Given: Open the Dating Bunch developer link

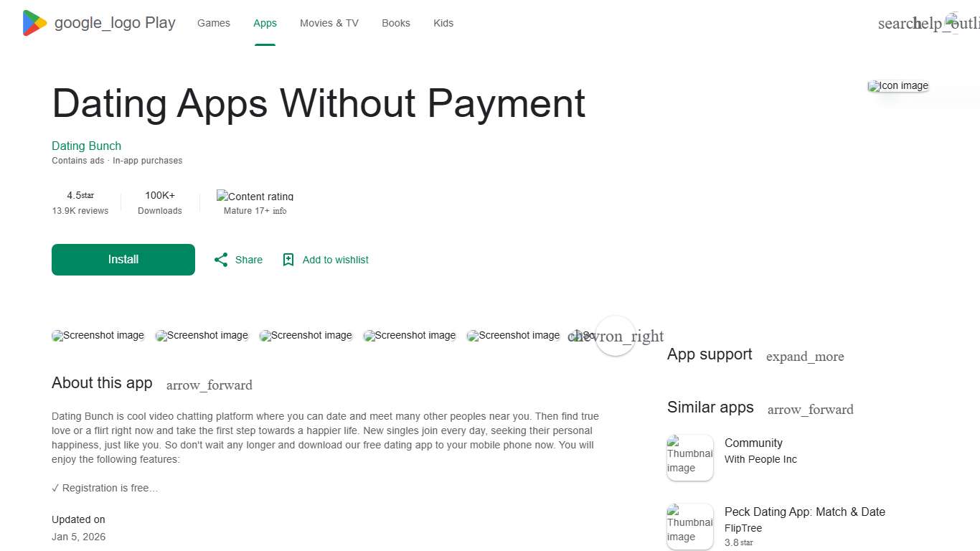Looking at the screenshot, I should point(86,146).
